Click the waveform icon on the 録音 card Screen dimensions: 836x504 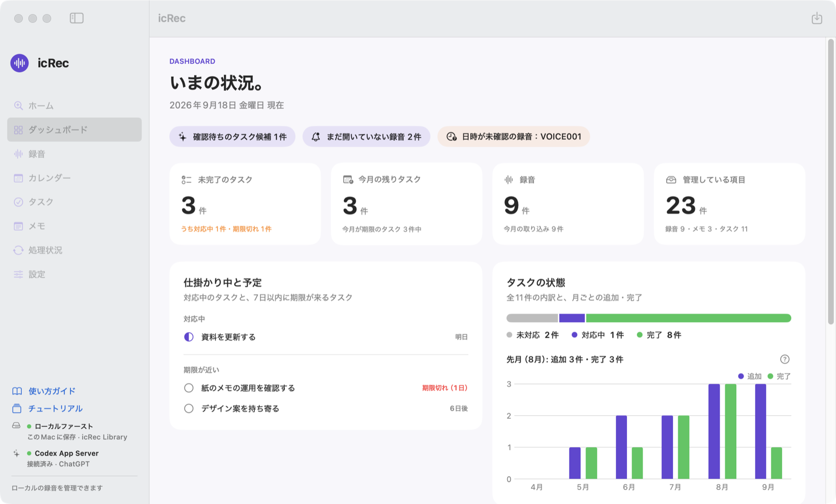509,180
